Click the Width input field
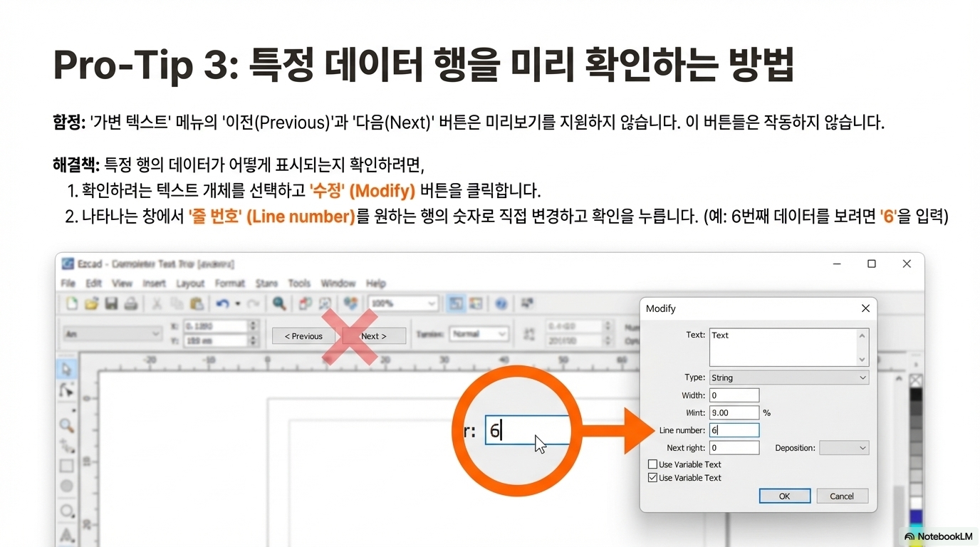 [734, 395]
